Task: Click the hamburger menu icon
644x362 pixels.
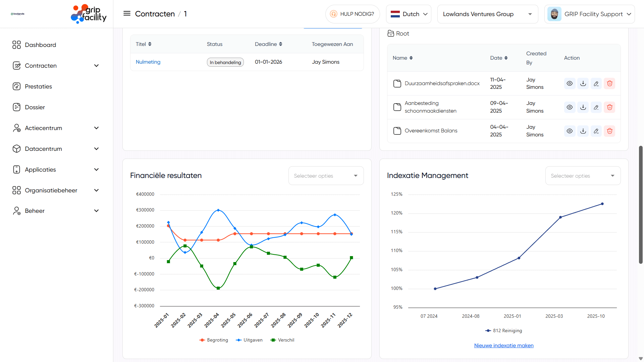Action: click(x=127, y=13)
